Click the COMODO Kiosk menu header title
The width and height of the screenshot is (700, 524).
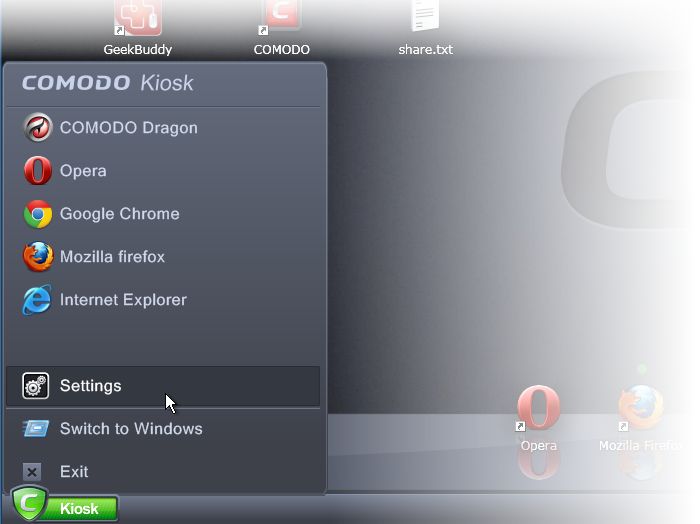tap(108, 83)
